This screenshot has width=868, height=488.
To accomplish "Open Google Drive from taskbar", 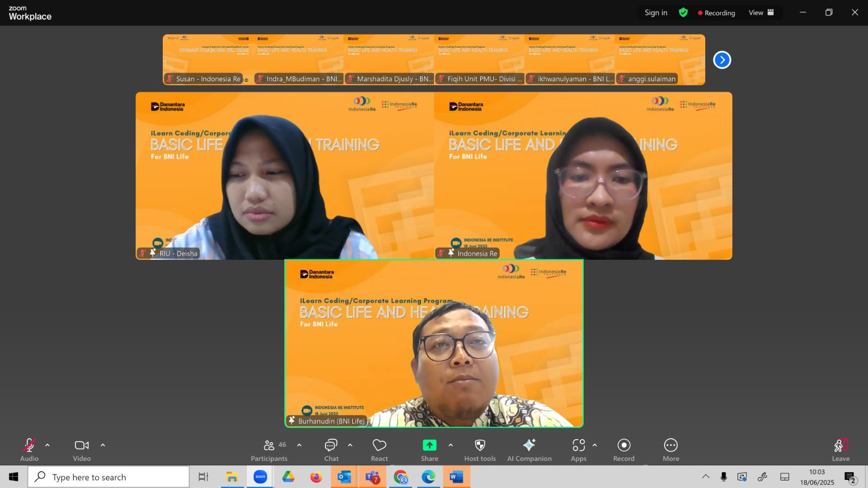I will point(288,477).
